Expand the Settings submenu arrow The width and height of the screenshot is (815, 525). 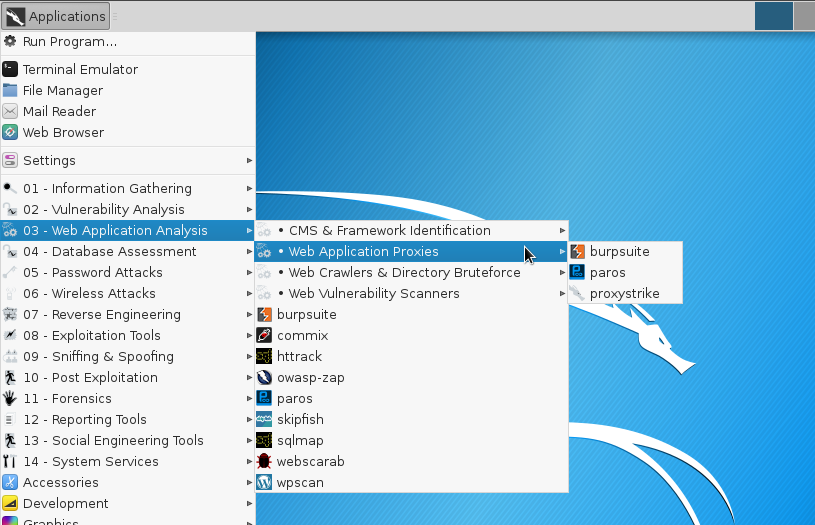[x=249, y=160]
